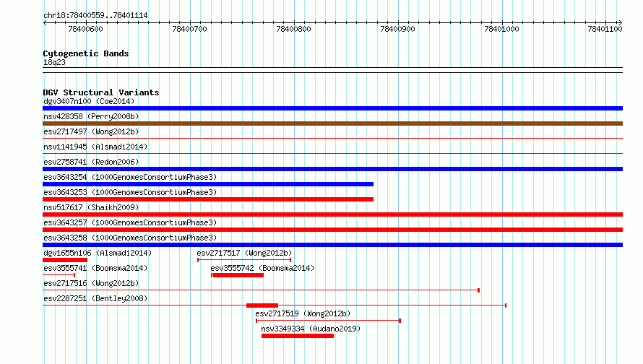643x364 pixels.
Task: Open esv3643254 (1000GenomesConsortiumPhase3) label
Action: pos(130,177)
